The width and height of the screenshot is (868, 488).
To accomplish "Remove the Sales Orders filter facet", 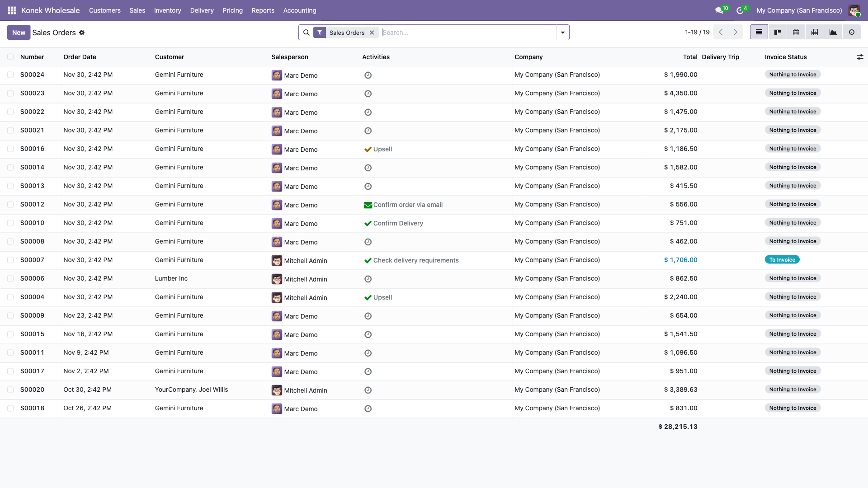I will pos(372,33).
